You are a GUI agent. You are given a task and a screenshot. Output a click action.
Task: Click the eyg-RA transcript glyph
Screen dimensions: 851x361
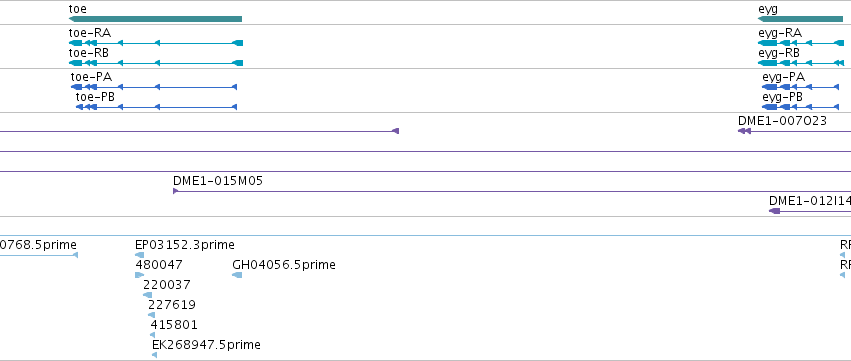[x=801, y=43]
